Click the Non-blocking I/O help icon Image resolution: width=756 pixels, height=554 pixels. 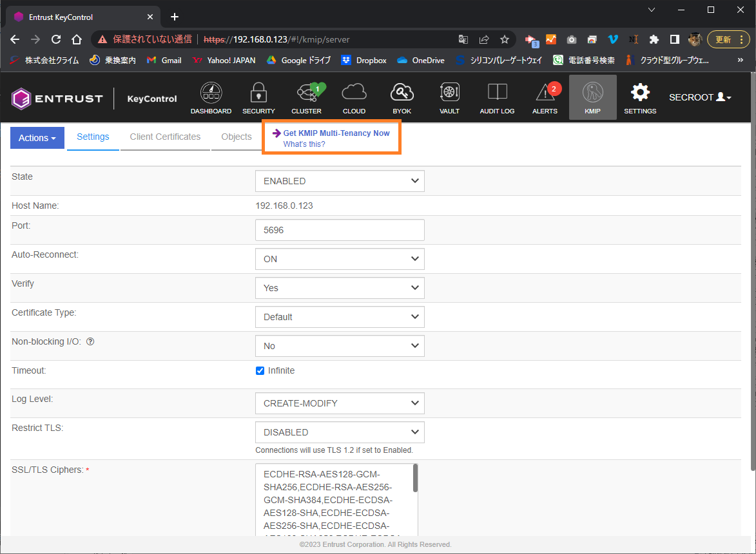(x=90, y=342)
